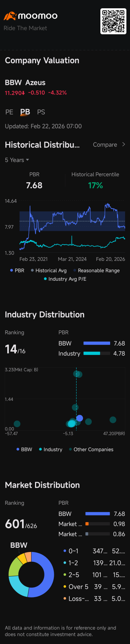Toggle the Historical Avg legend item
The width and height of the screenshot is (130, 644).
pyautogui.click(x=49, y=270)
